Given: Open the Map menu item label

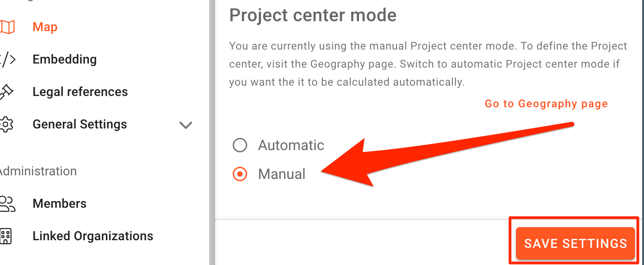Looking at the screenshot, I should (45, 27).
